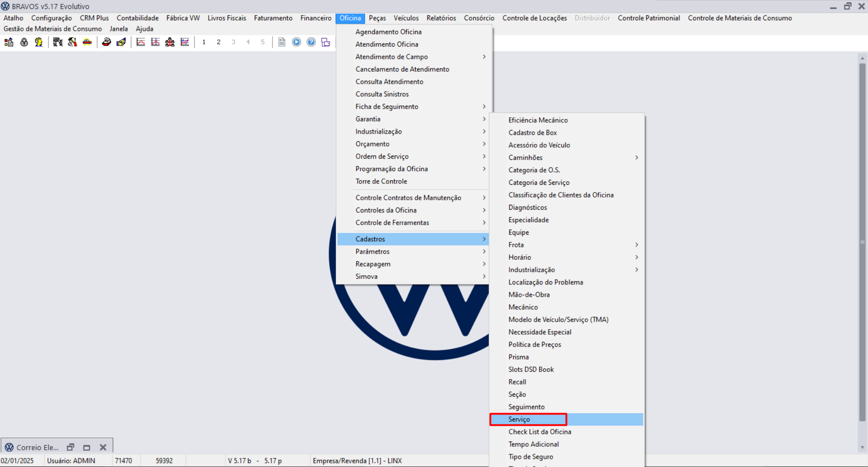Open the Financeiro menu

pos(316,18)
